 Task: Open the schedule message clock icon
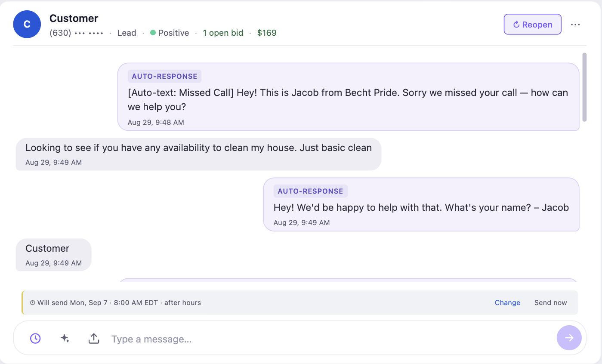coord(35,339)
